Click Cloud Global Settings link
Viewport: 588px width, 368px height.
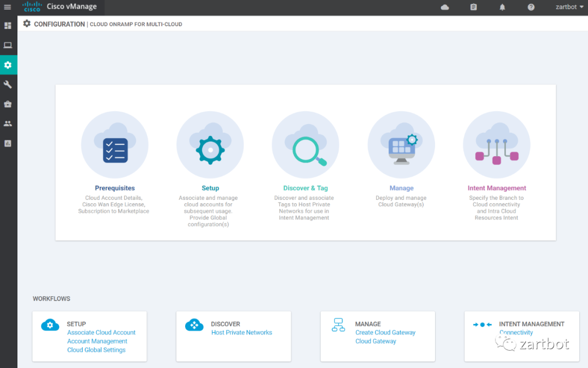pos(96,349)
